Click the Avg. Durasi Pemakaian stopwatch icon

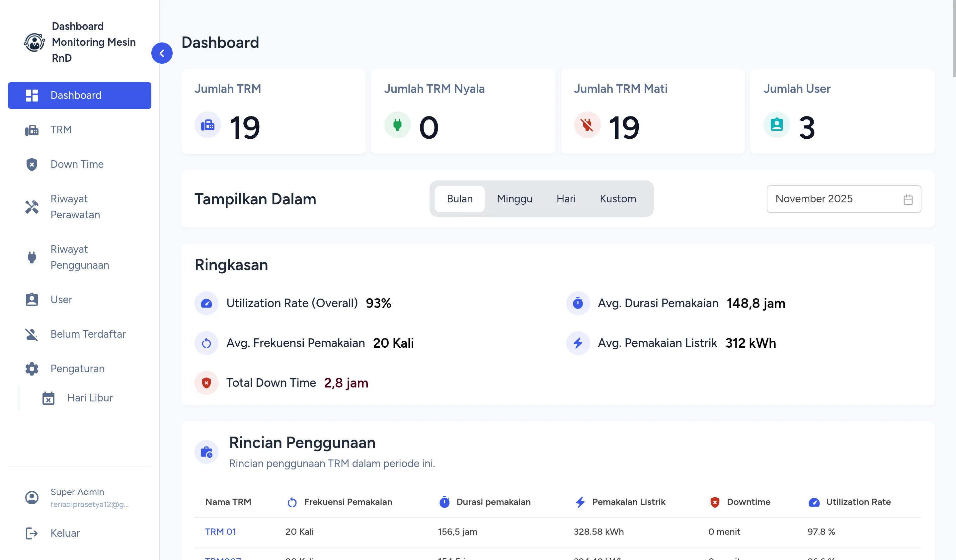pyautogui.click(x=578, y=303)
